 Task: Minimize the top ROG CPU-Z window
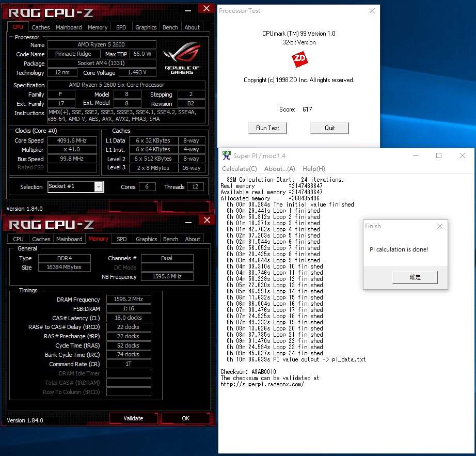pos(188,11)
